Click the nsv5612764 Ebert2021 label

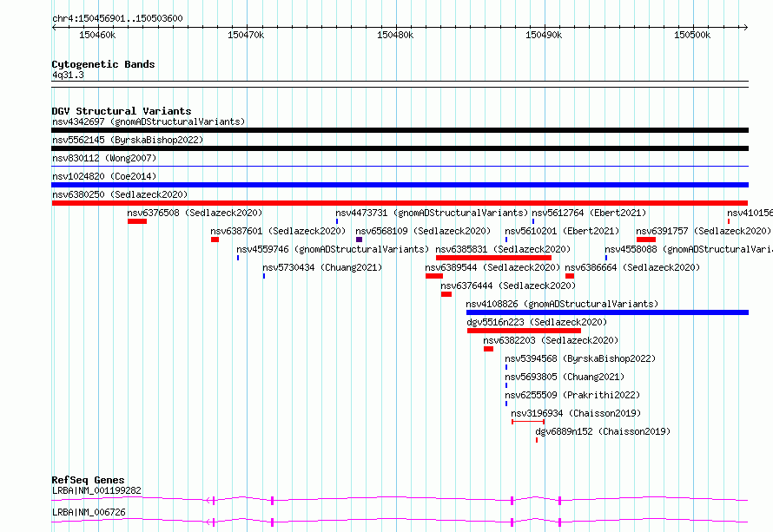(x=589, y=213)
